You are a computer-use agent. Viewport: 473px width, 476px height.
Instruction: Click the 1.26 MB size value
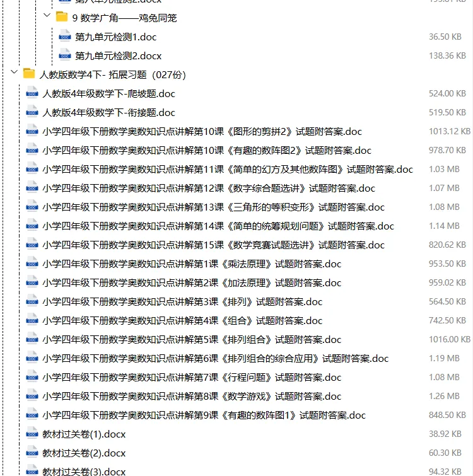point(444,396)
